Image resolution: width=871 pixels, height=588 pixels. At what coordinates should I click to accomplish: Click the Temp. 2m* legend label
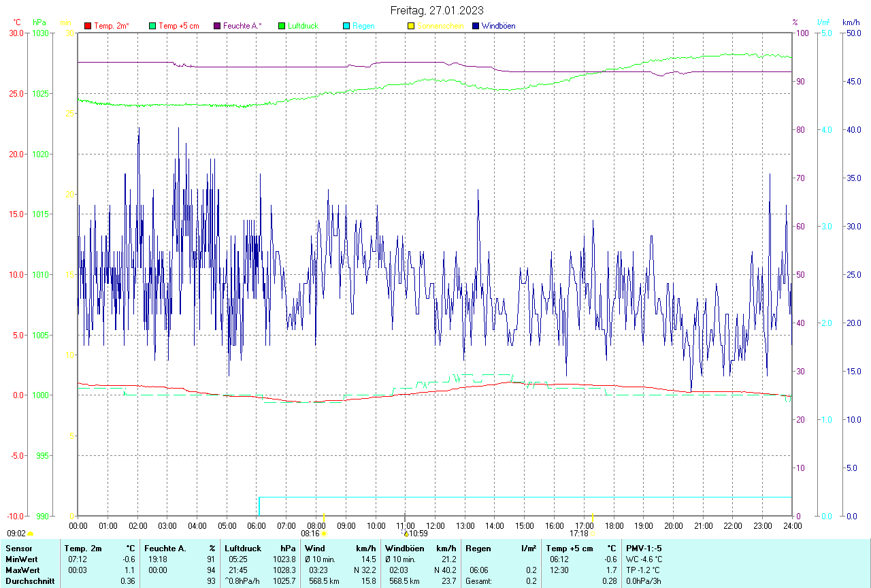(x=112, y=26)
